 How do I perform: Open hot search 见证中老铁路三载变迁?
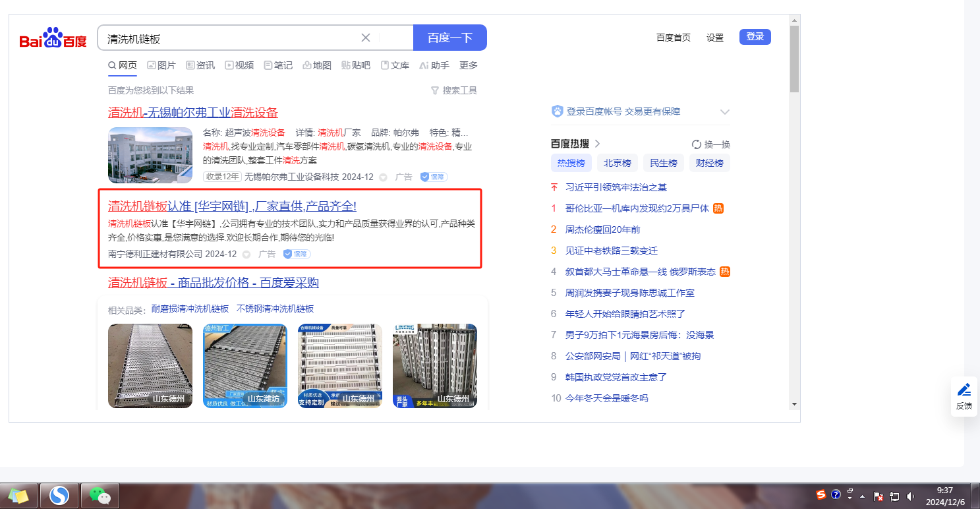(612, 251)
